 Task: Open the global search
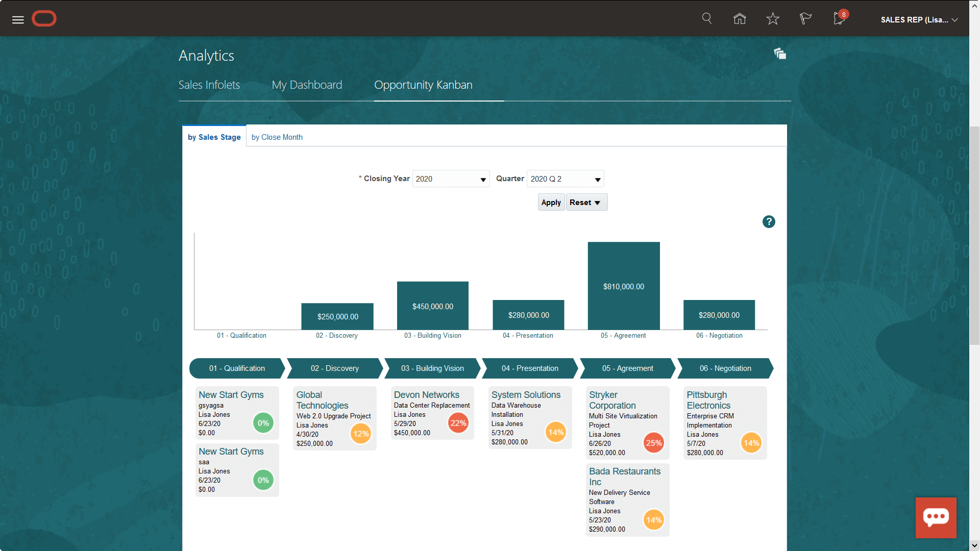[x=706, y=18]
